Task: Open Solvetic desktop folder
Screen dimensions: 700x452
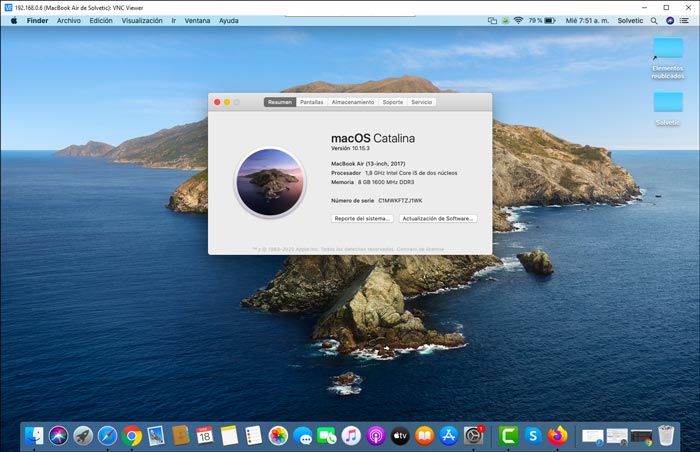Action: click(668, 109)
